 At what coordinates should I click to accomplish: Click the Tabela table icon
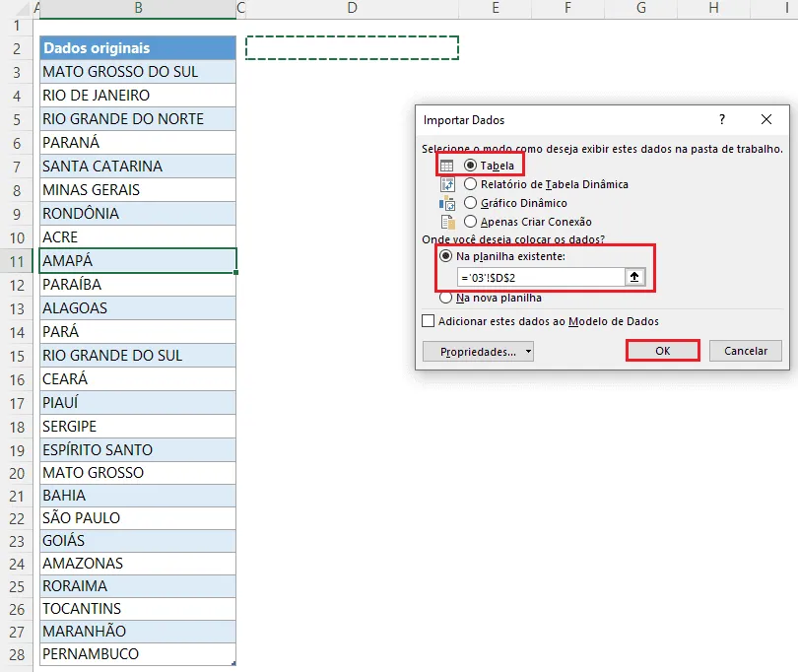446,166
